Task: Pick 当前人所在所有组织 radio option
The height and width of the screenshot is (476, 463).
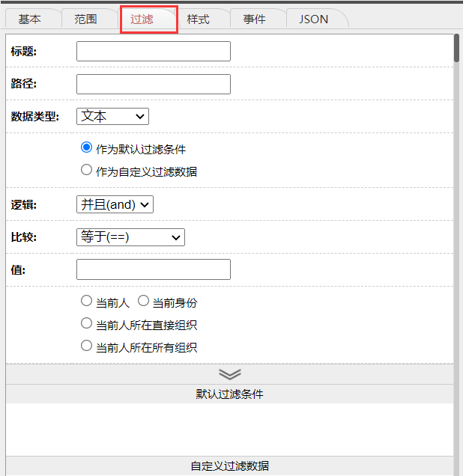Action: 86,347
